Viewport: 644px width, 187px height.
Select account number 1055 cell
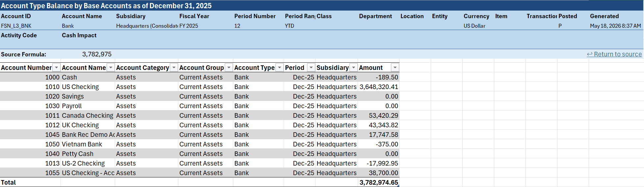click(x=30, y=173)
